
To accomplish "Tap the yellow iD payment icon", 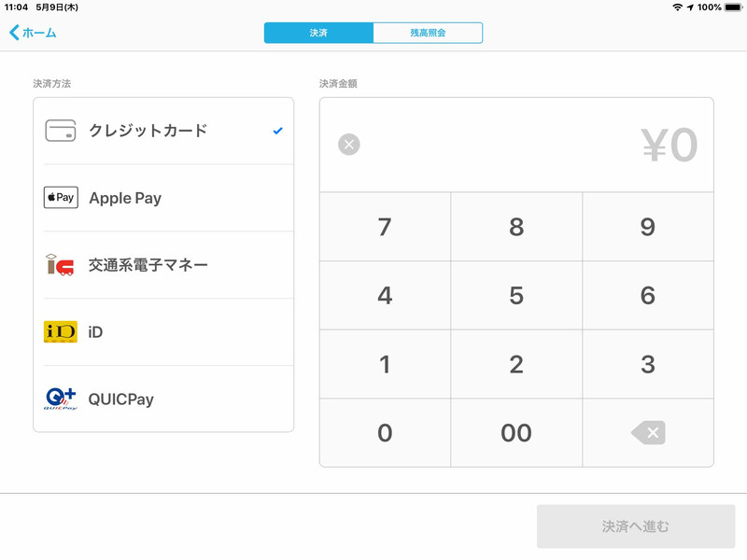I will coord(60,330).
